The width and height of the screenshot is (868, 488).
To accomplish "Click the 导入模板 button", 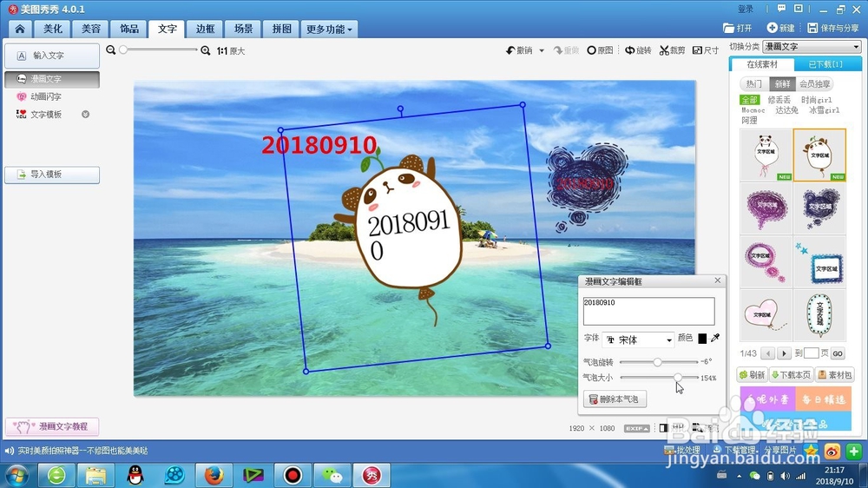I will [x=52, y=175].
